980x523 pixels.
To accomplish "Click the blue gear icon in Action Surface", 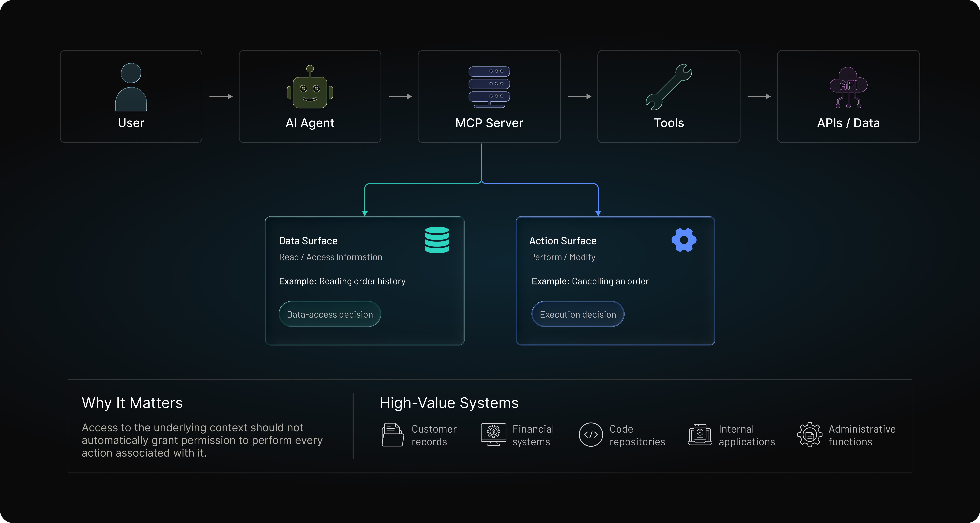I will (x=684, y=240).
